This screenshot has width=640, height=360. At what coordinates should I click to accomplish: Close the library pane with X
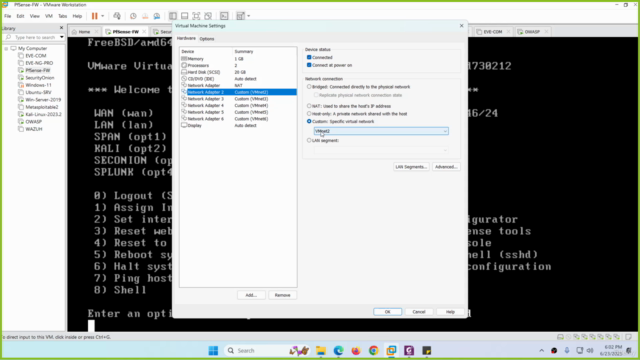click(x=61, y=28)
